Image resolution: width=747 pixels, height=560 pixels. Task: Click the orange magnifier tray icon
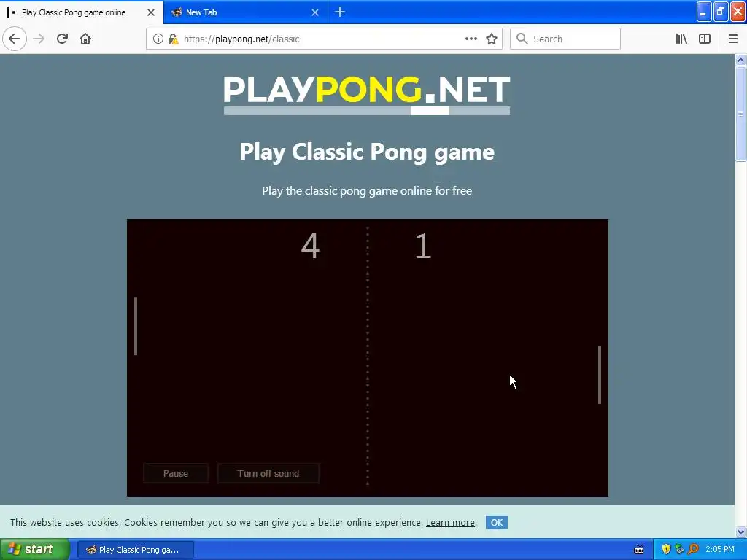693,550
